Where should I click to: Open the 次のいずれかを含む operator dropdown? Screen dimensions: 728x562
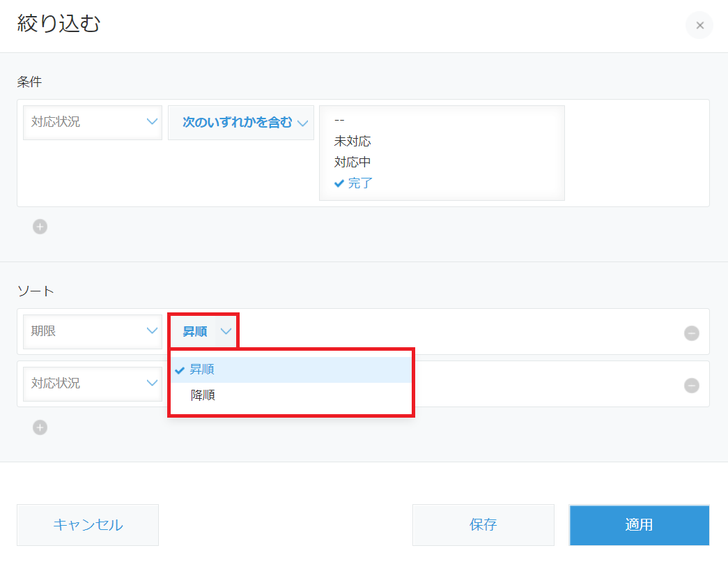click(241, 123)
